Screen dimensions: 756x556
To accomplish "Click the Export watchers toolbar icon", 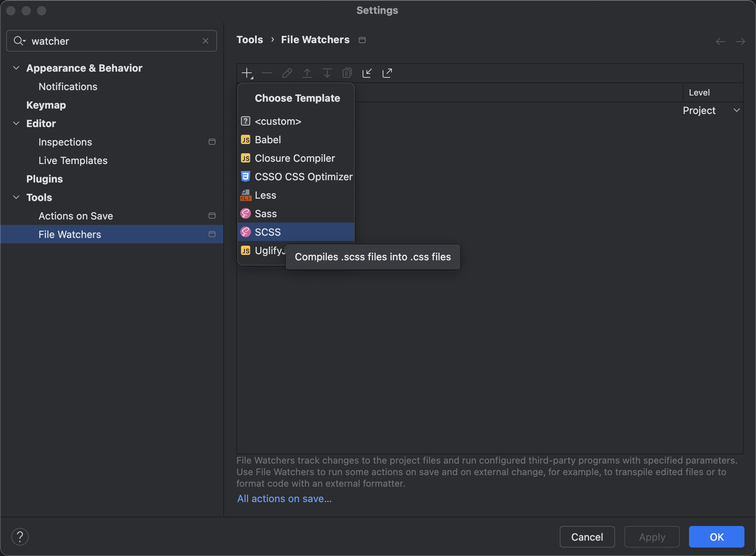I will (x=387, y=73).
